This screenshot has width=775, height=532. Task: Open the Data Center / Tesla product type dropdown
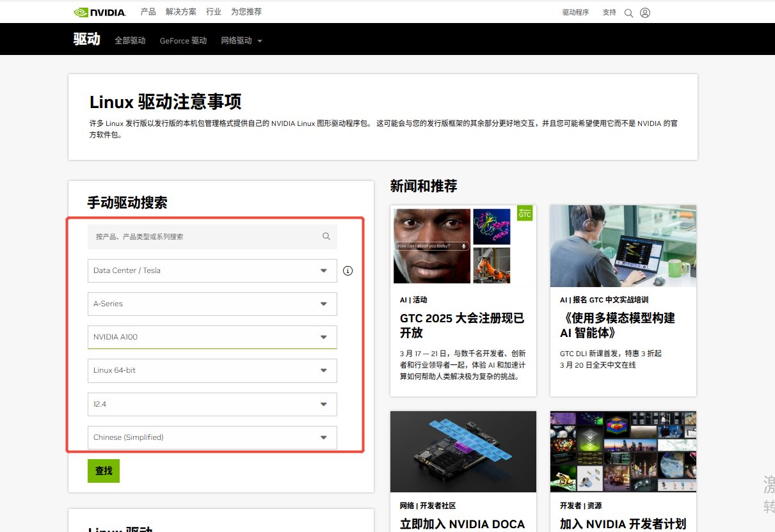pyautogui.click(x=212, y=270)
